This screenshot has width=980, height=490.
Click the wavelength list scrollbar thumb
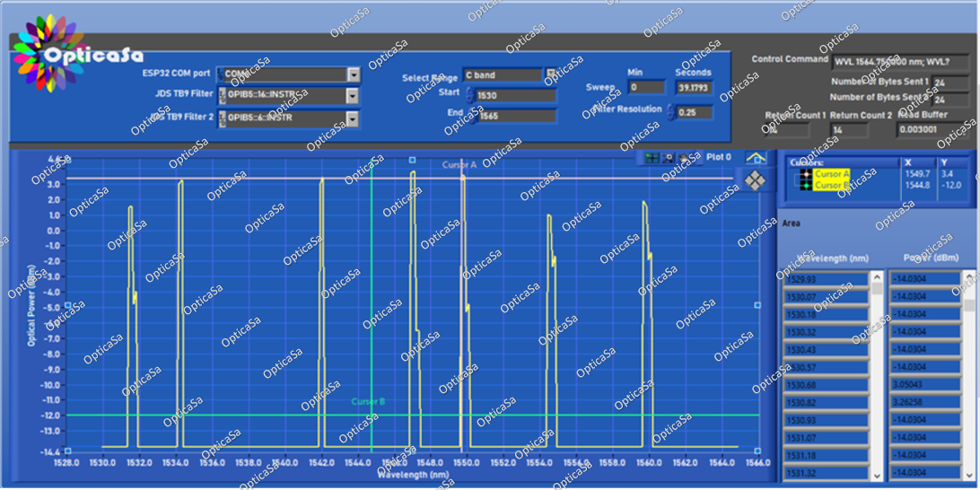[x=877, y=289]
